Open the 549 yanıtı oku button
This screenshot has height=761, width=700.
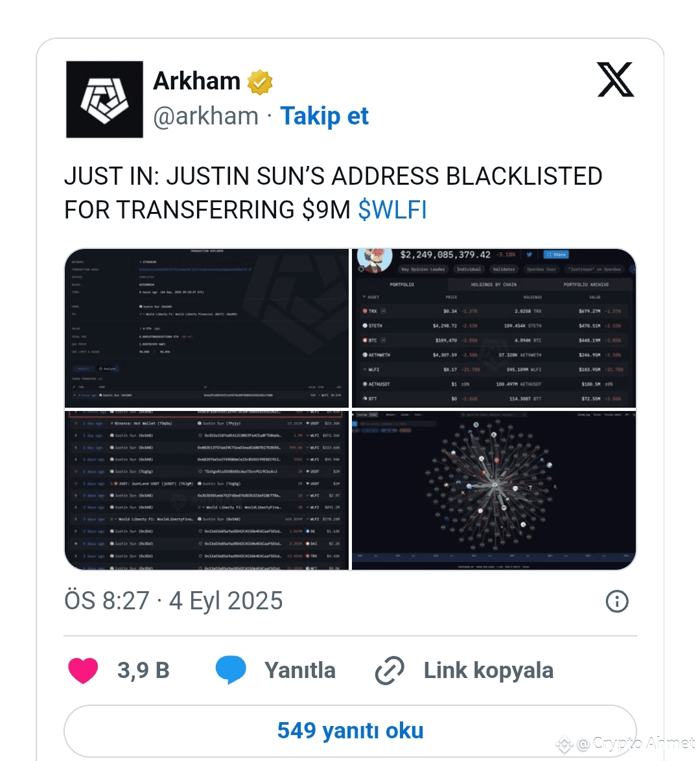(350, 731)
